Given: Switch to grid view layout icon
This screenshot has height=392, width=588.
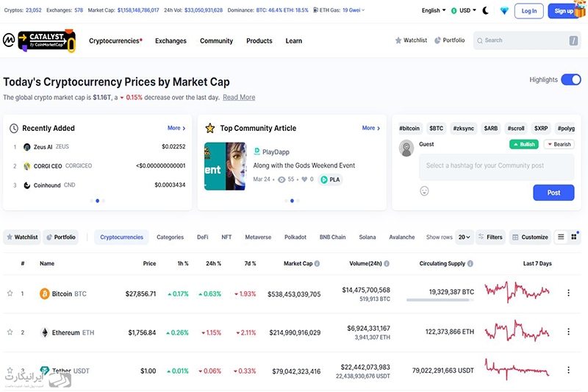Looking at the screenshot, I should pyautogui.click(x=574, y=237).
